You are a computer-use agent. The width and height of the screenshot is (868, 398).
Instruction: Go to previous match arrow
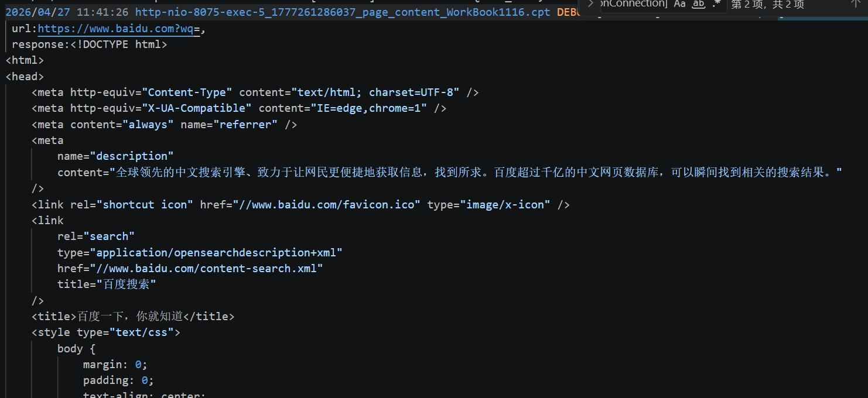coord(856,4)
